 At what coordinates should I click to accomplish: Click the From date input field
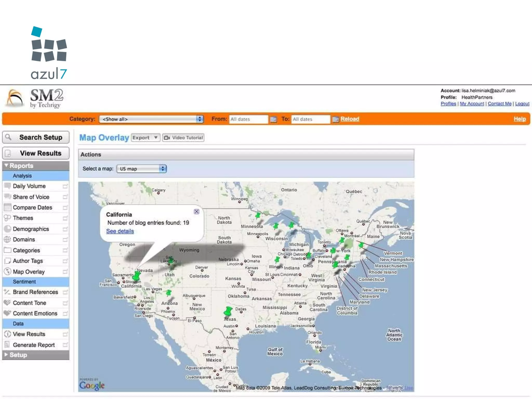point(248,119)
